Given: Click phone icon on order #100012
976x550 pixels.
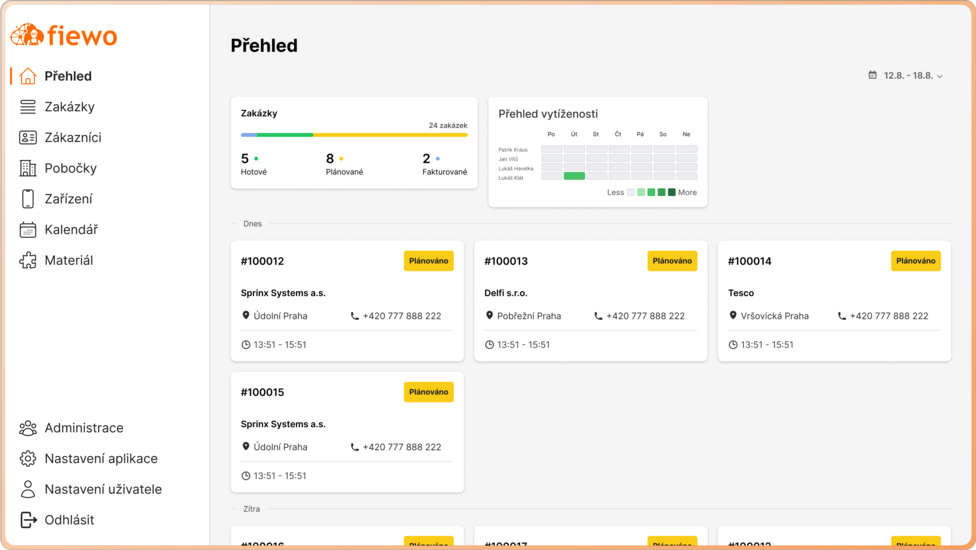Looking at the screenshot, I should tap(355, 316).
